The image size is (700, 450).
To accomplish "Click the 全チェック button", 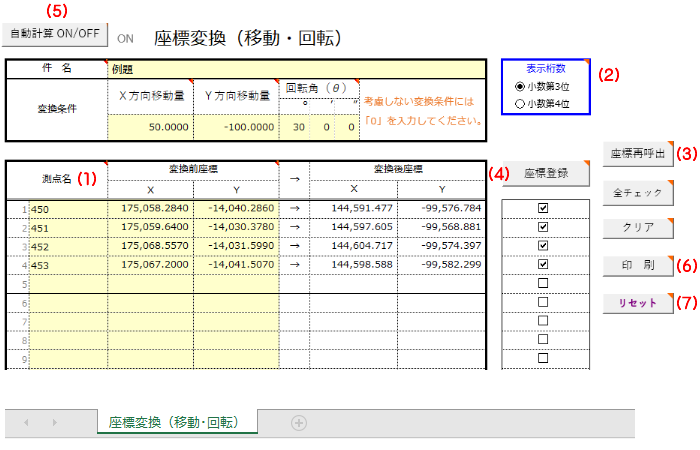I will click(638, 193).
